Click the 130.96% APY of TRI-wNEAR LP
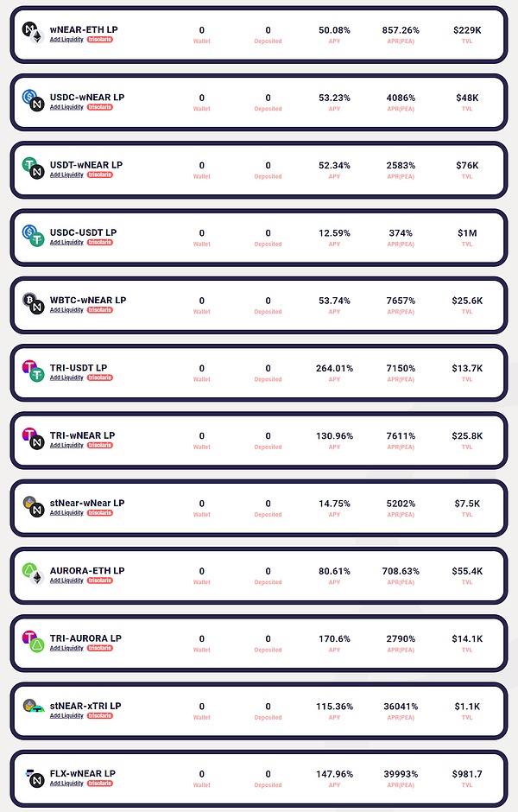 click(x=334, y=436)
